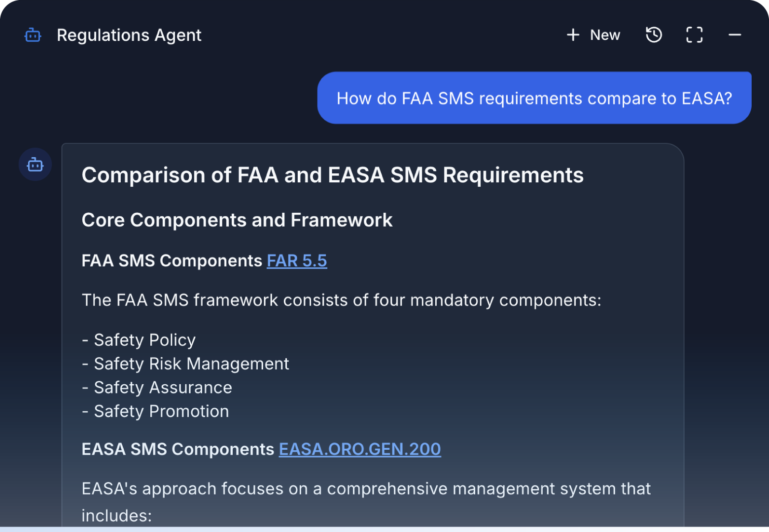Click the user question message bubble
This screenshot has height=532, width=769.
click(x=534, y=98)
